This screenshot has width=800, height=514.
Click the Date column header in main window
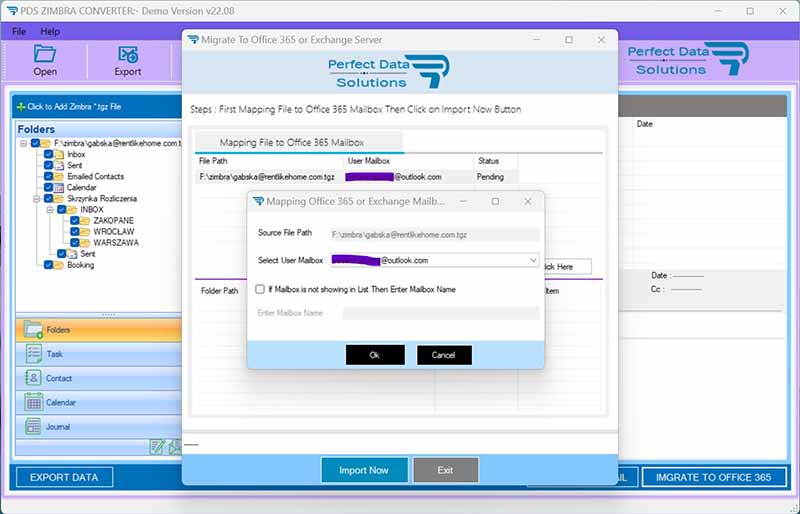[x=644, y=124]
